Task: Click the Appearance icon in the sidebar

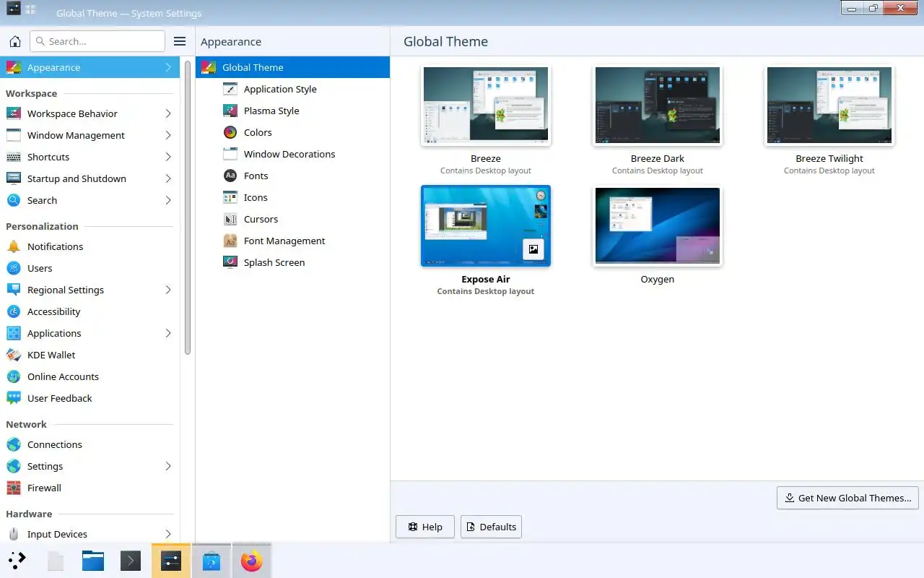Action: point(13,67)
